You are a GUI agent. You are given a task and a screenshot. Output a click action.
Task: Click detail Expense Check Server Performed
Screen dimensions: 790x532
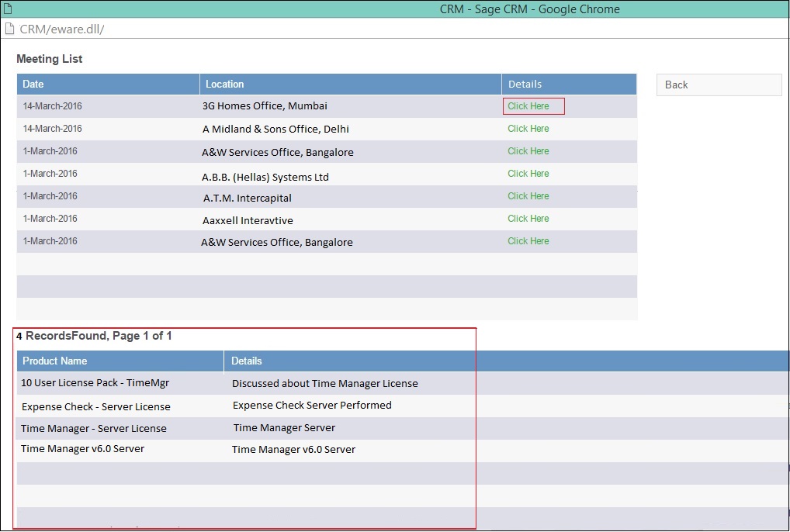(312, 406)
